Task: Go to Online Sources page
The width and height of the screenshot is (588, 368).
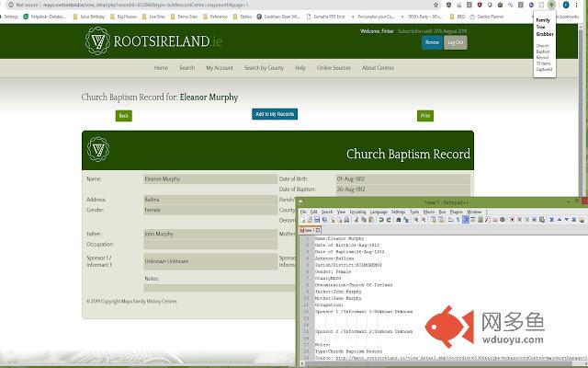Action: 334,68
